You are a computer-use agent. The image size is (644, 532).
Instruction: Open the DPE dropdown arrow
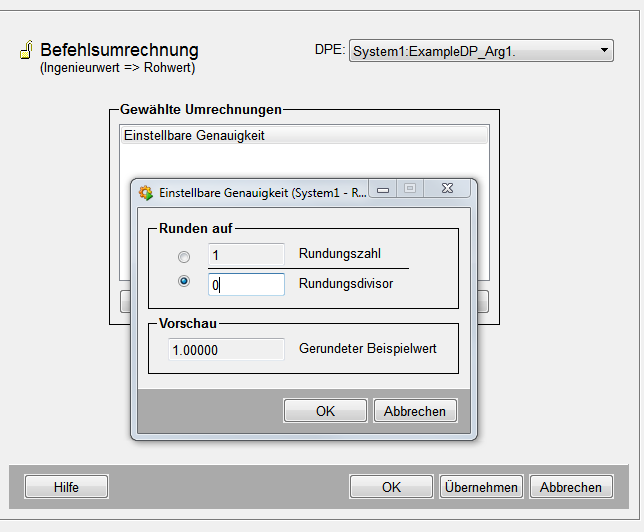(604, 50)
